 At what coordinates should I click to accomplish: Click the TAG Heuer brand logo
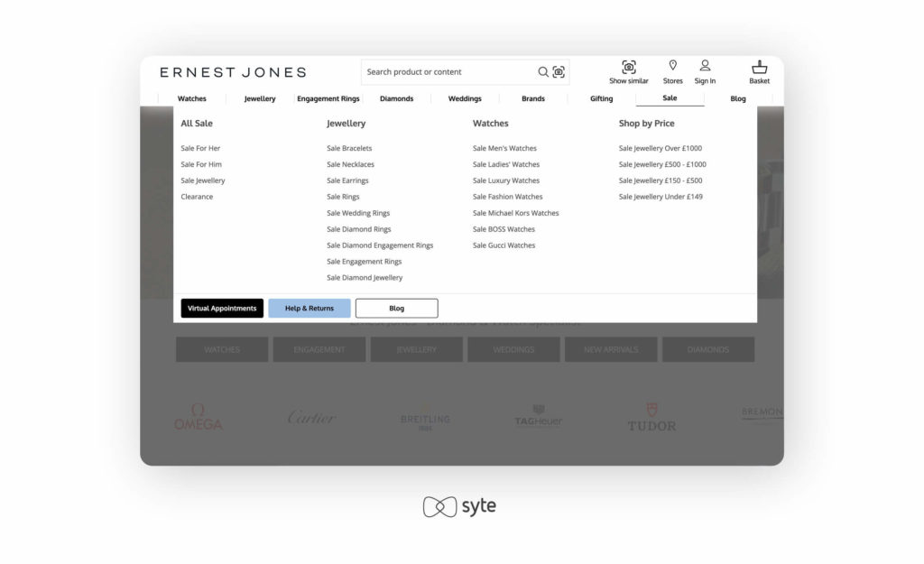(x=539, y=415)
